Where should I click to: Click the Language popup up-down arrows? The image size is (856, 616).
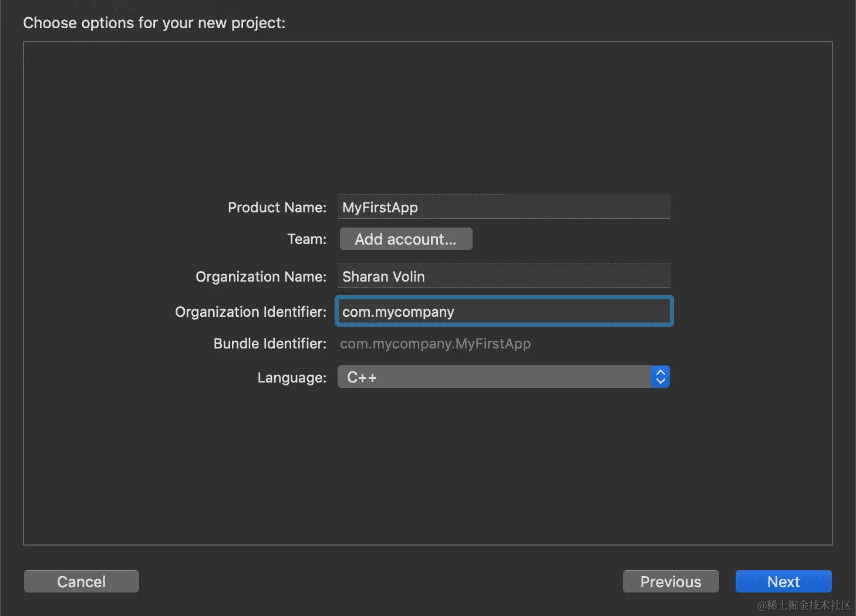tap(660, 377)
